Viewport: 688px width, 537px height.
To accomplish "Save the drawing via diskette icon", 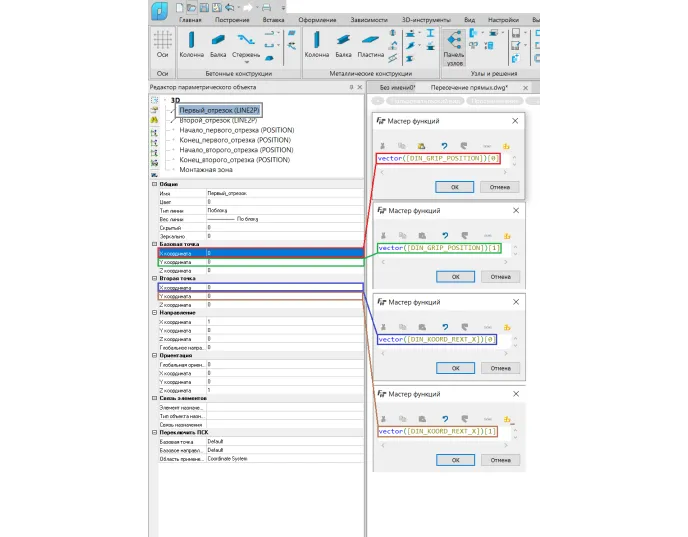I will click(204, 7).
